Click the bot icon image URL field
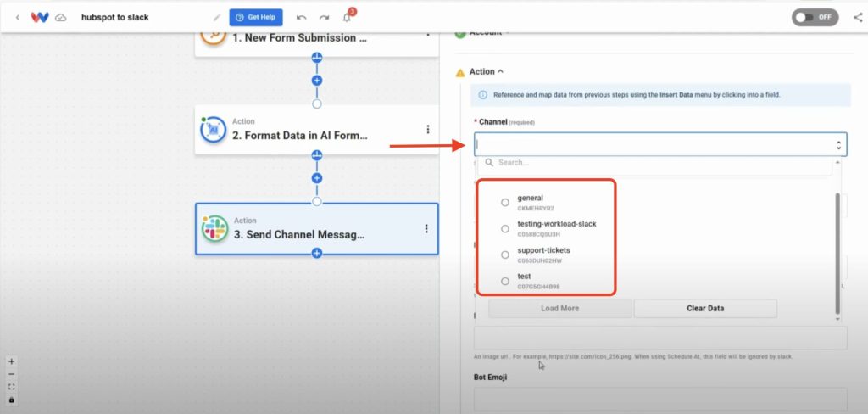This screenshot has height=414, width=868. tap(660, 338)
